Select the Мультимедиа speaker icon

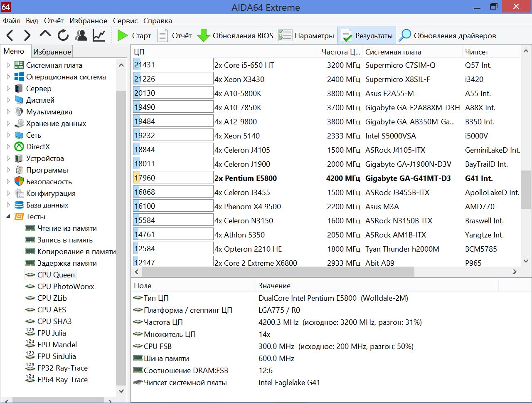[x=19, y=112]
